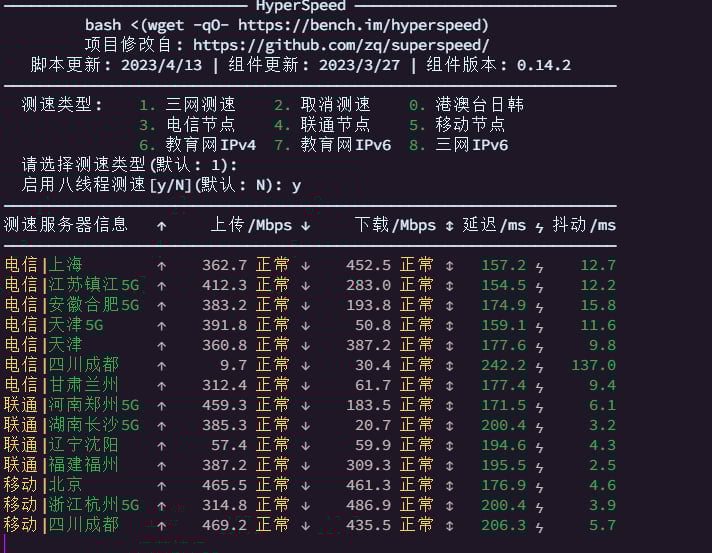Click the 移动|浙江杭州5G server name
712x553 pixels.
(x=72, y=504)
